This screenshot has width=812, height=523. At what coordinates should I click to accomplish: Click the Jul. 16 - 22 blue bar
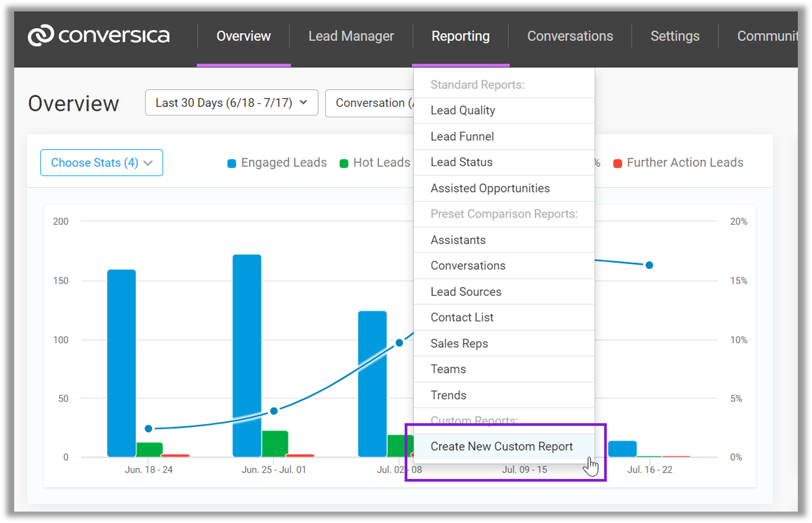[622, 449]
